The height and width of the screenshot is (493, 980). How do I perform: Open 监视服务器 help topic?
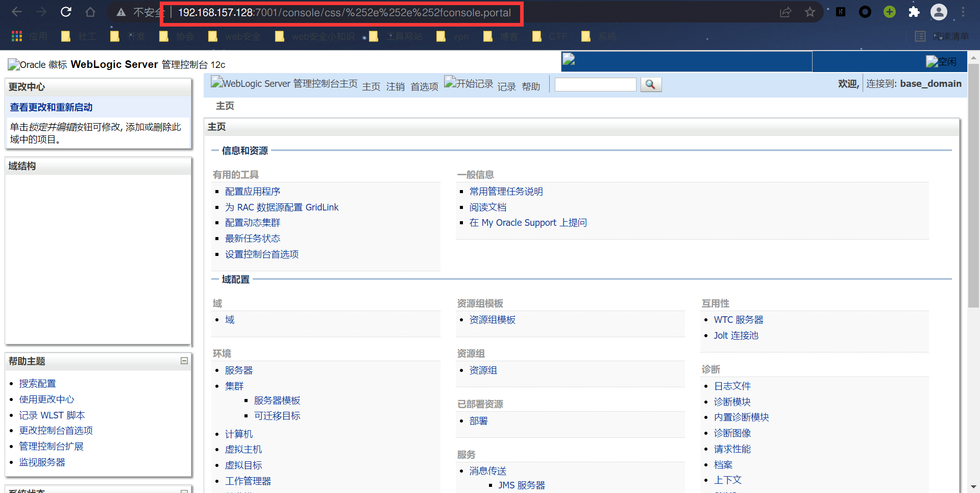pyautogui.click(x=42, y=462)
